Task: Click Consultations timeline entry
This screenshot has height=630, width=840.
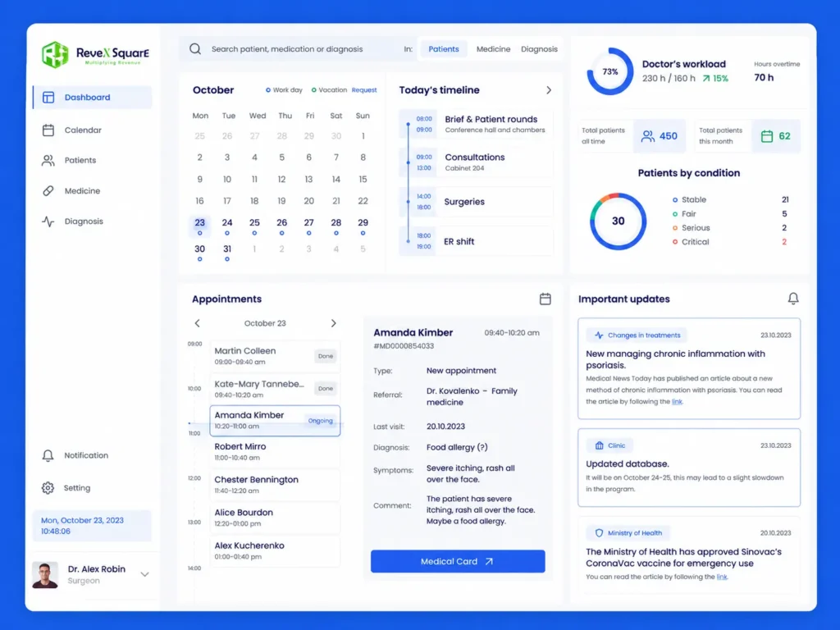Action: pyautogui.click(x=477, y=162)
